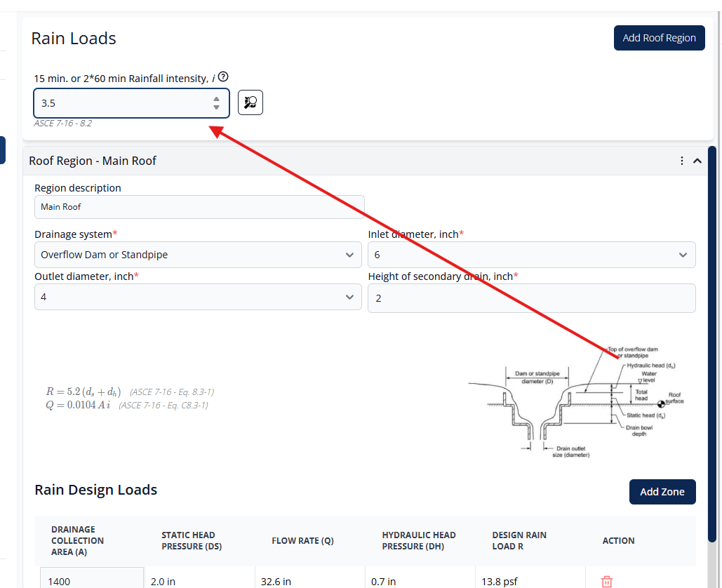
Task: Click the rainfall intensity value field
Action: coord(123,103)
